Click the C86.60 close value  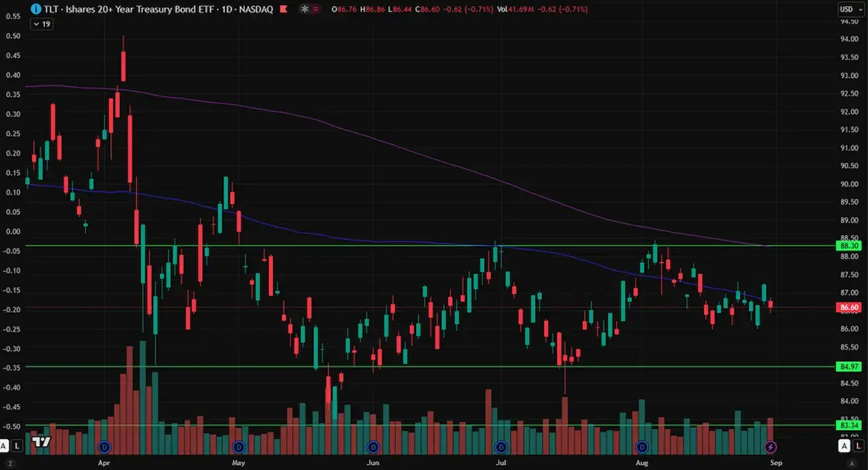428,9
